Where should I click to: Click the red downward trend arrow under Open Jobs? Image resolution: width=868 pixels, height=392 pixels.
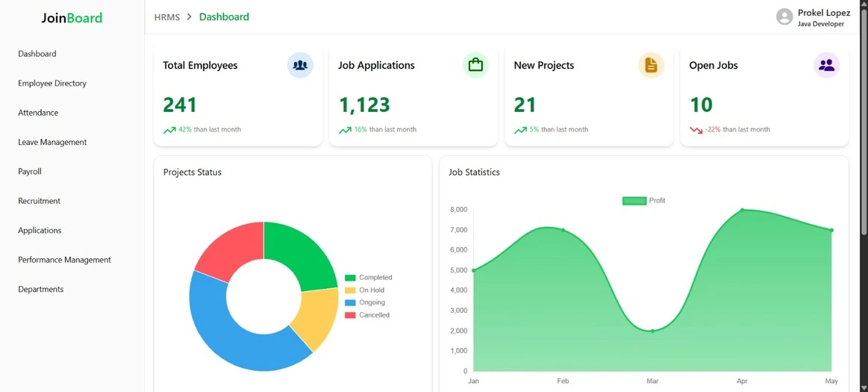point(696,130)
